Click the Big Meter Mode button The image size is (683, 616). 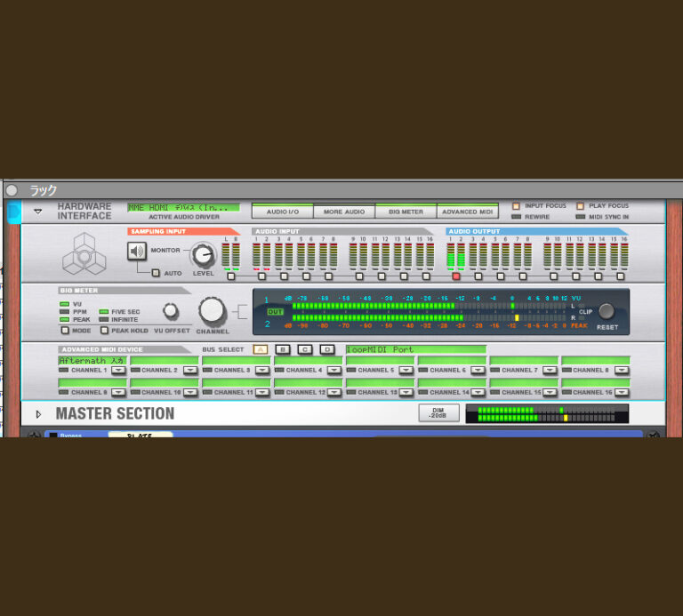click(65, 331)
